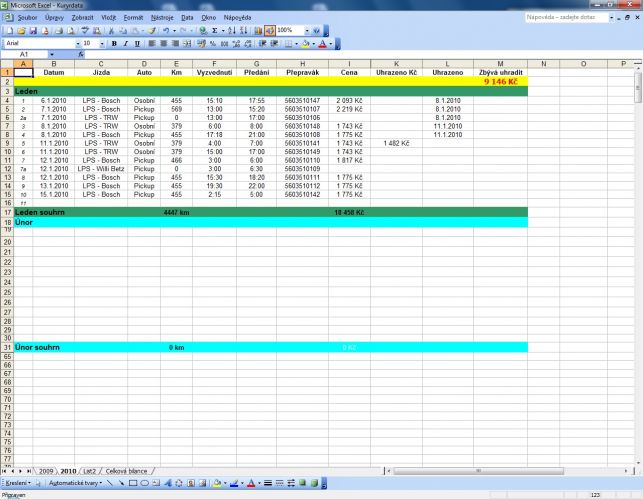Viewport: 643px width, 499px height.
Task: Open Excel Help with the question mark icon
Action: pyautogui.click(x=316, y=31)
